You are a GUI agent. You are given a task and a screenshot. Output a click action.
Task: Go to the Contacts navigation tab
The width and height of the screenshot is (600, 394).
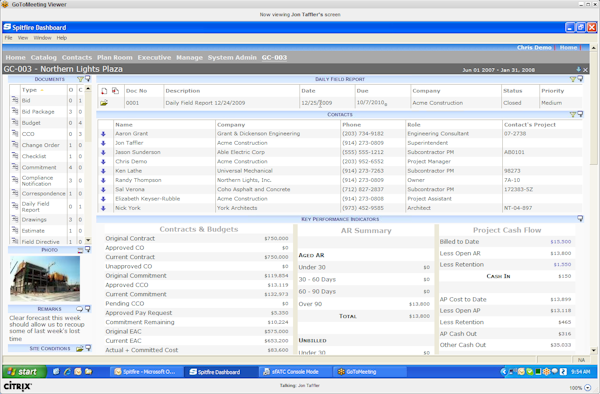(x=77, y=57)
